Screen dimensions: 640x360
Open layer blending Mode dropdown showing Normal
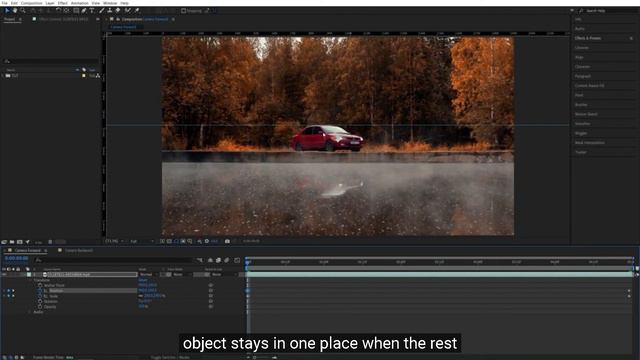click(149, 275)
